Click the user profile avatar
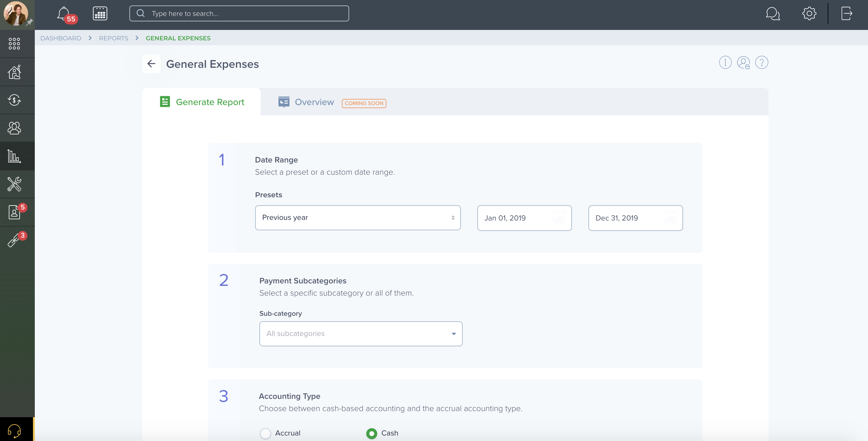 coord(16,13)
